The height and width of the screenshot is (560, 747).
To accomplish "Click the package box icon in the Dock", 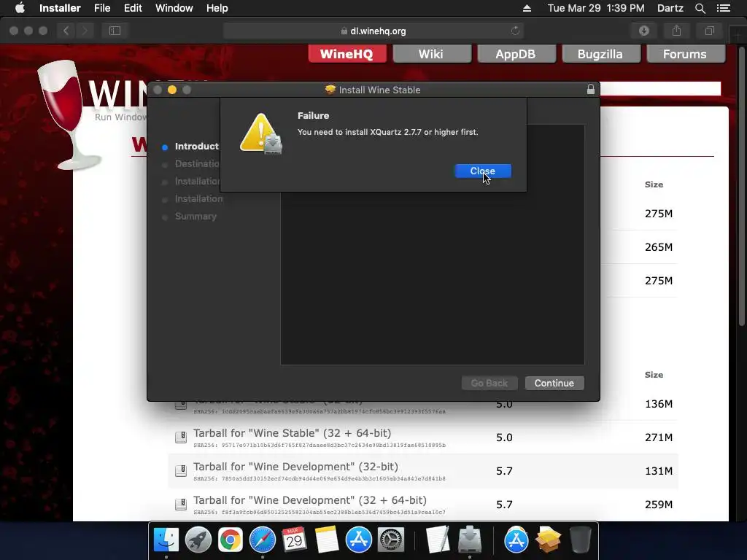I will click(x=548, y=540).
